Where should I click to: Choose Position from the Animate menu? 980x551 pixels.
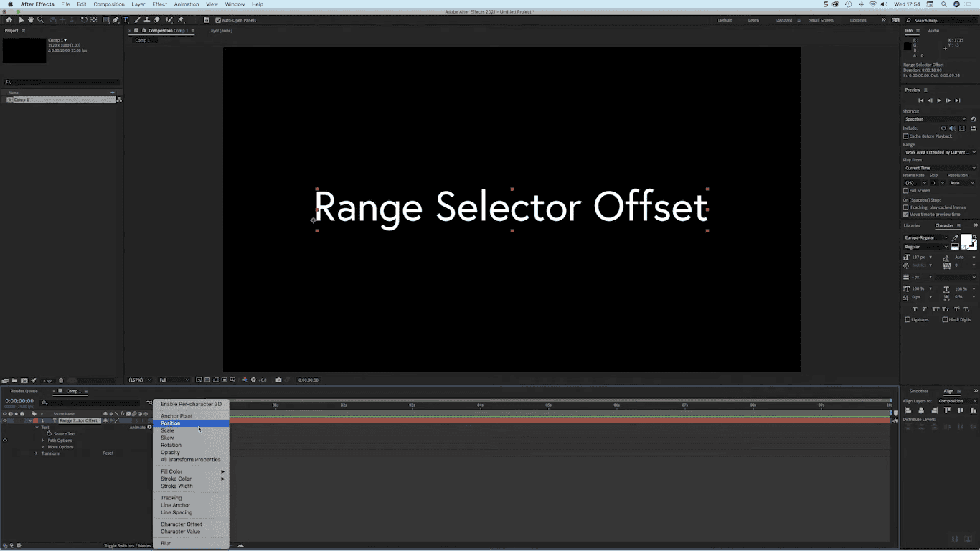pos(171,423)
